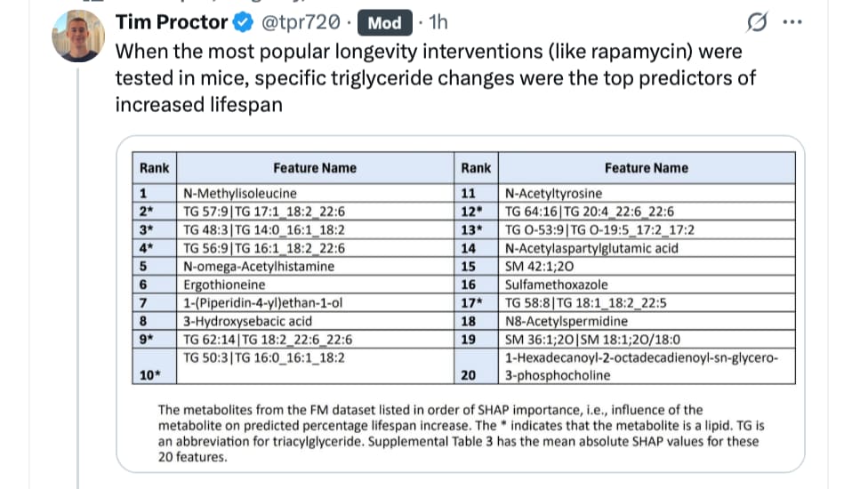868x489 pixels.
Task: Click the Sulfamethoxazole entry at rank 16
Action: (x=557, y=285)
